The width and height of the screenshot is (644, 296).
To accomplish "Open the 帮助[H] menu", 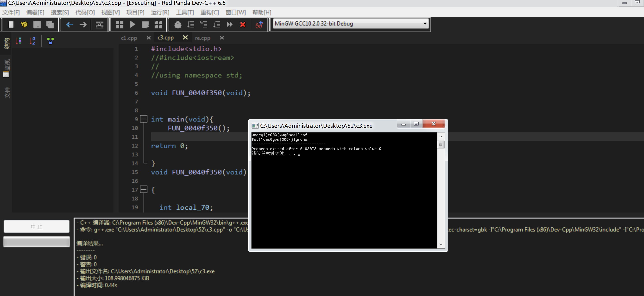I will click(262, 12).
